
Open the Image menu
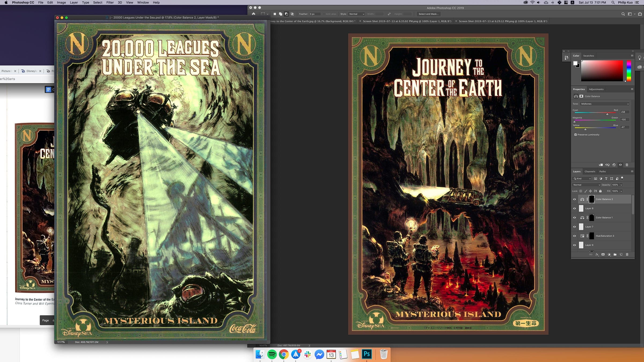61,2
